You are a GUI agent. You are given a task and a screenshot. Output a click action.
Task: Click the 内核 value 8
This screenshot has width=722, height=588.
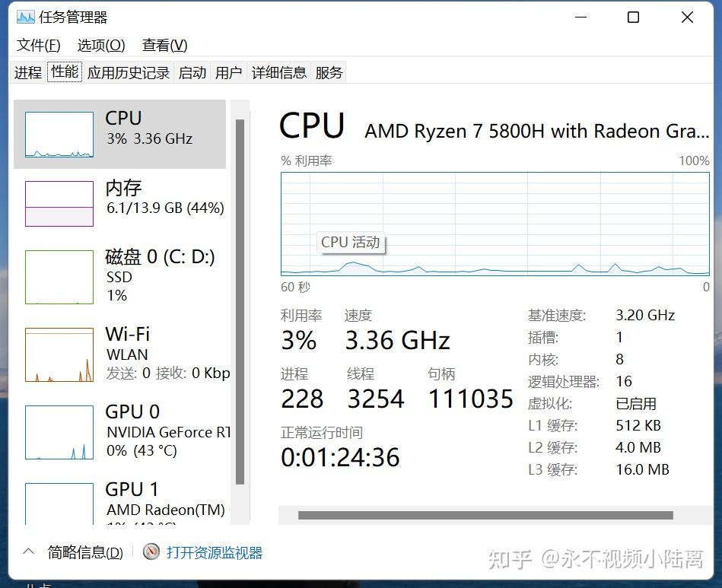click(620, 359)
